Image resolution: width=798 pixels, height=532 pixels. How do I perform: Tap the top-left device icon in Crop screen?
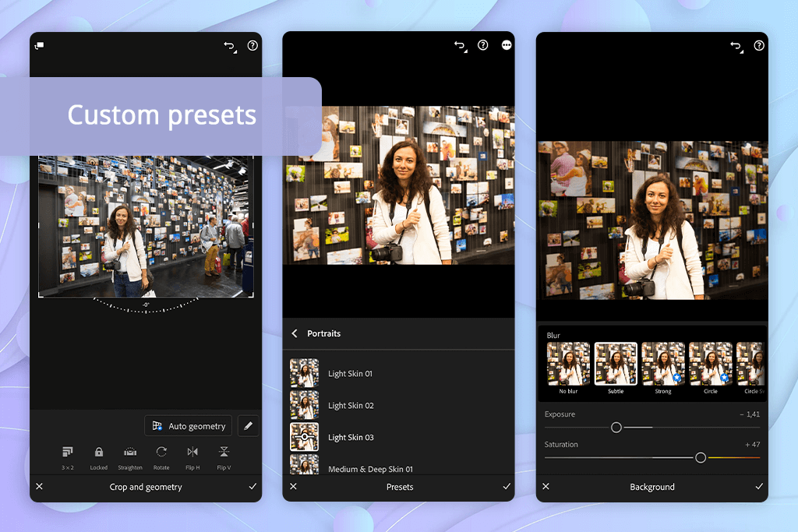(39, 46)
